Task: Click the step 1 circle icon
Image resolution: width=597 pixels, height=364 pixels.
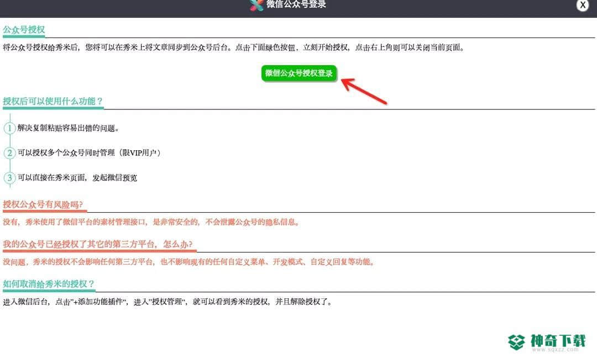Action: pyautogui.click(x=9, y=128)
